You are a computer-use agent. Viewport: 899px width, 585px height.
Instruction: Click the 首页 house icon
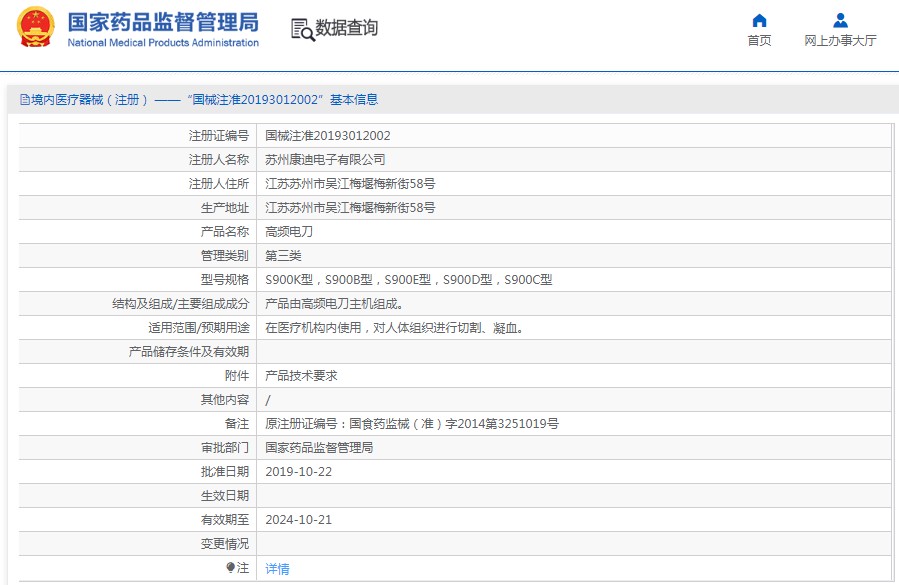click(759, 21)
